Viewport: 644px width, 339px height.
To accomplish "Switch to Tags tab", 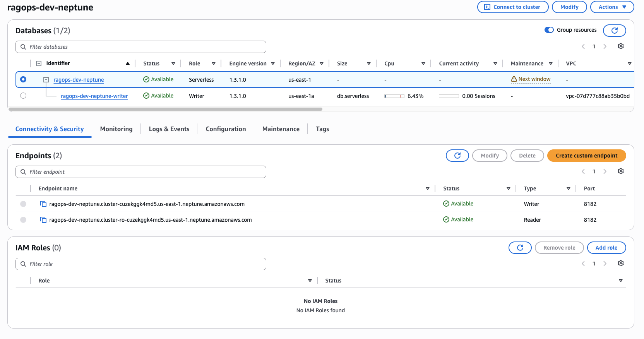I will [322, 129].
